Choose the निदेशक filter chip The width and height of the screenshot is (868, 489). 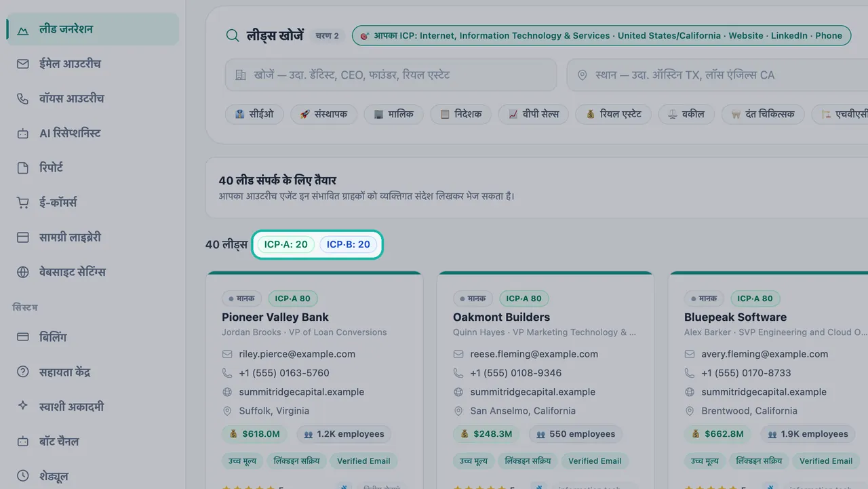(x=460, y=114)
